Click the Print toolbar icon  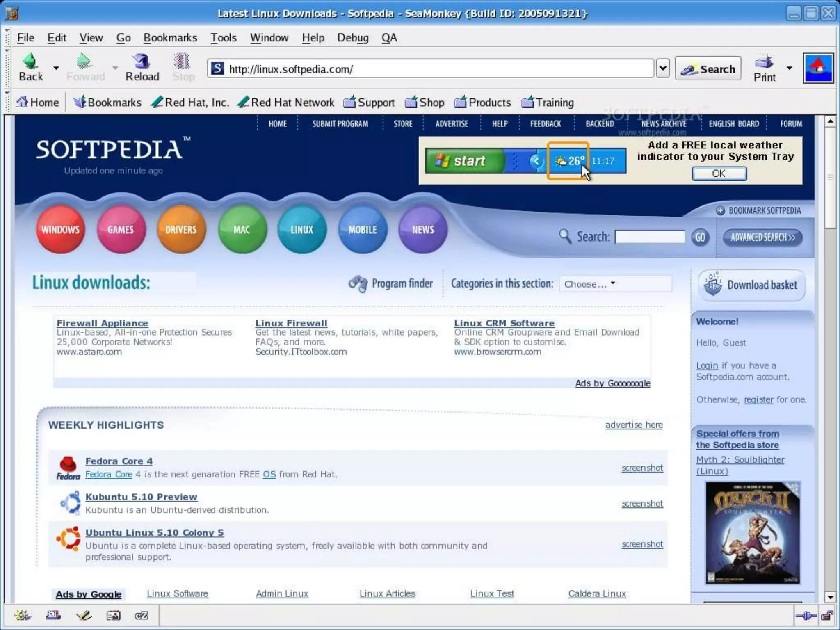[x=764, y=62]
